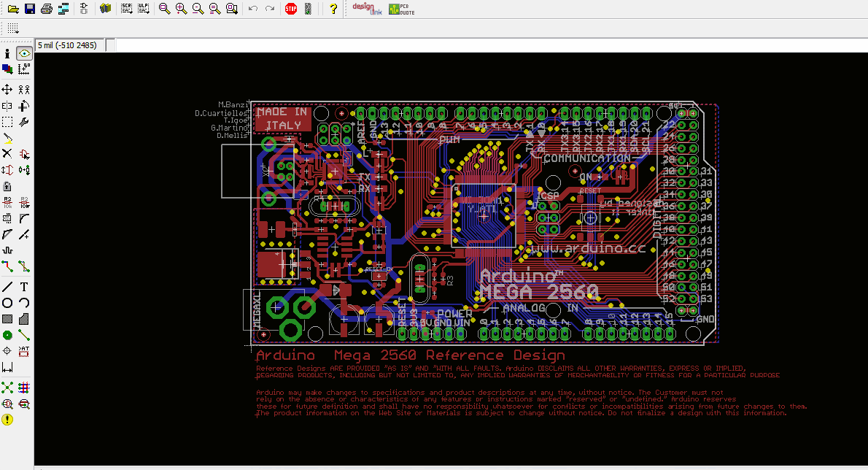Open Help with the question mark
Viewport: 868px width, 470px height.
pos(333,9)
